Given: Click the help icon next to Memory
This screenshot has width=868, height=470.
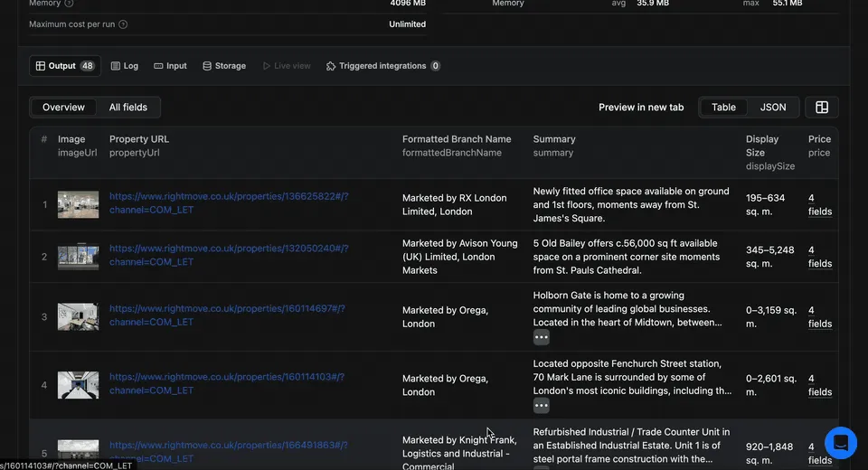Looking at the screenshot, I should point(70,4).
